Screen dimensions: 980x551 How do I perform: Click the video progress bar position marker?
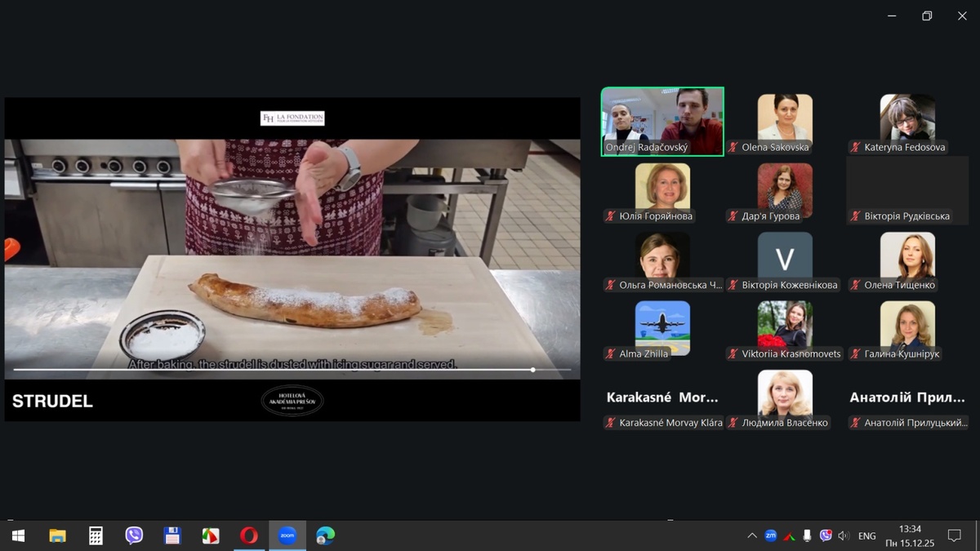point(533,370)
